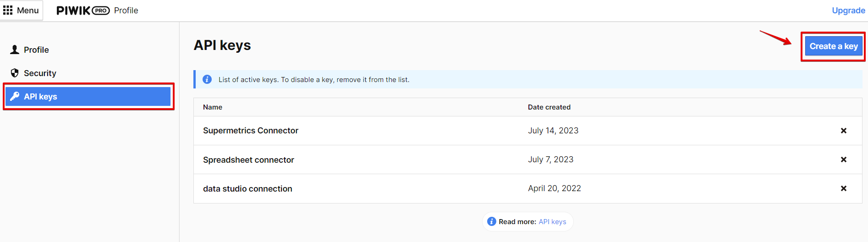Delete the Spreadsheet connector key
868x242 pixels.
point(843,159)
